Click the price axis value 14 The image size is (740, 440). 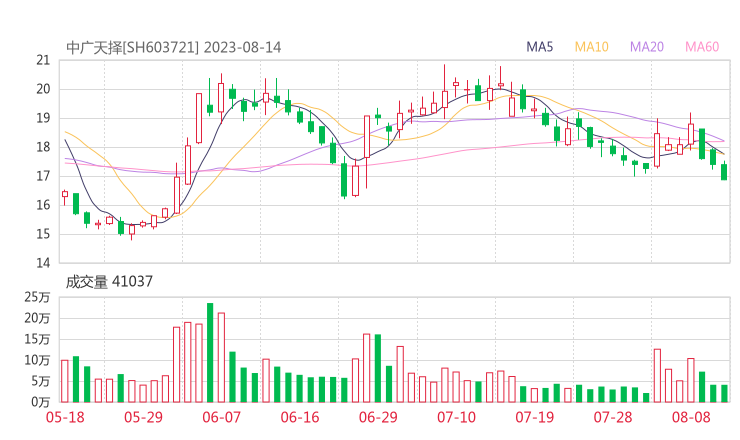click(x=43, y=263)
